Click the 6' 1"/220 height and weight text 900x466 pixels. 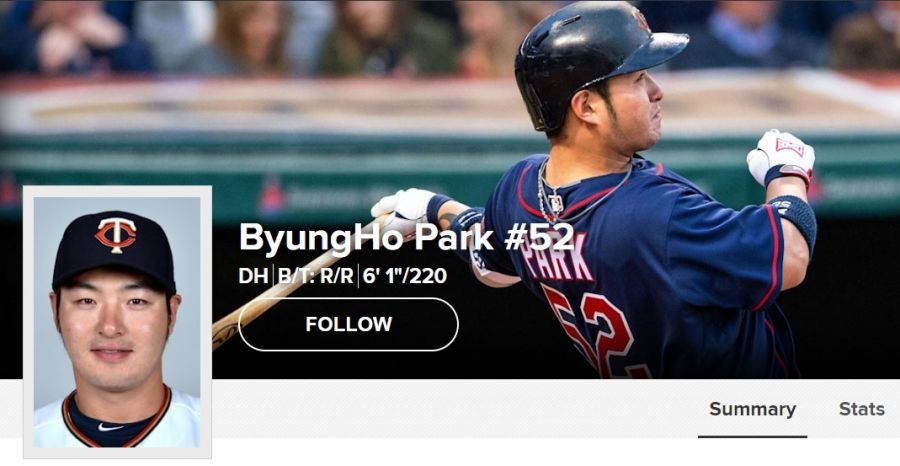point(405,276)
